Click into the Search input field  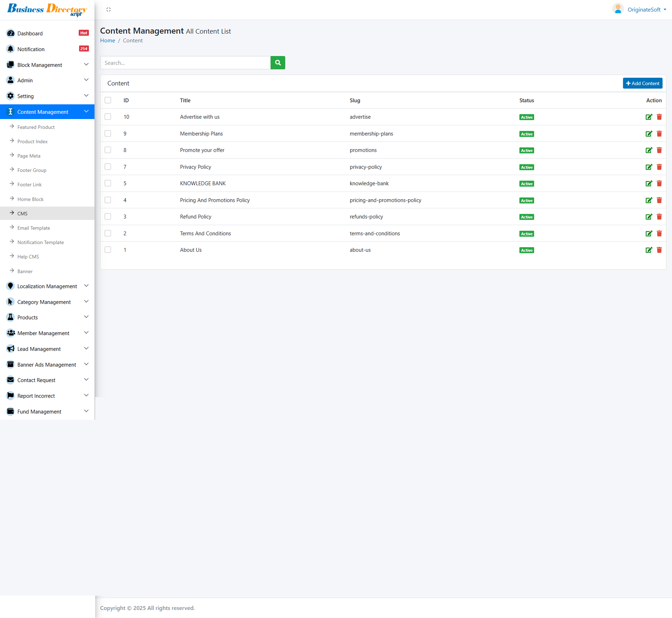pos(185,63)
